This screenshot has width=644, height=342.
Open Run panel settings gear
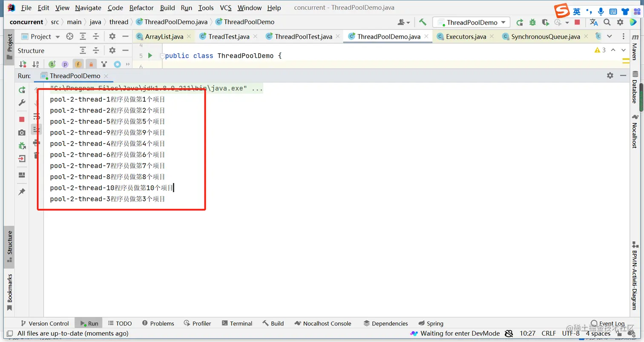610,75
